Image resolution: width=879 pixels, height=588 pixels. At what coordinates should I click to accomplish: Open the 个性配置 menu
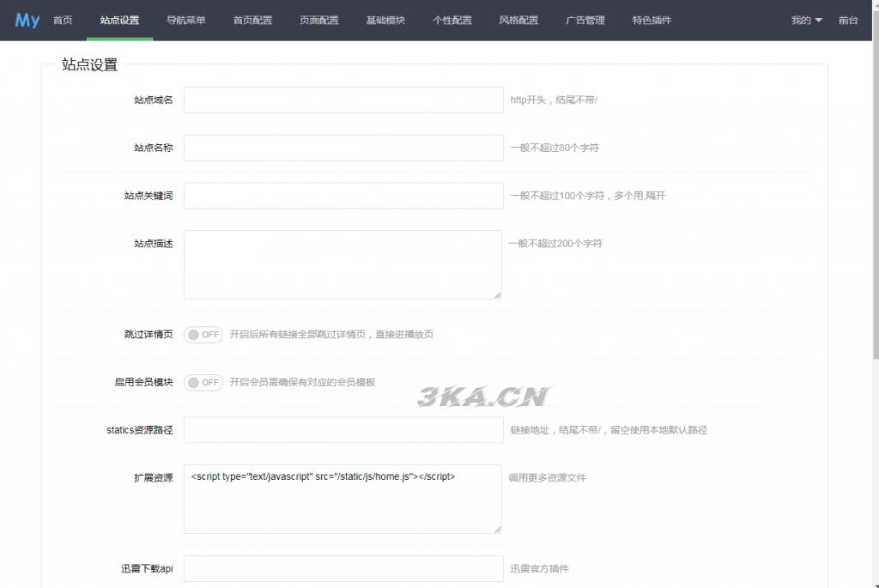tap(452, 20)
